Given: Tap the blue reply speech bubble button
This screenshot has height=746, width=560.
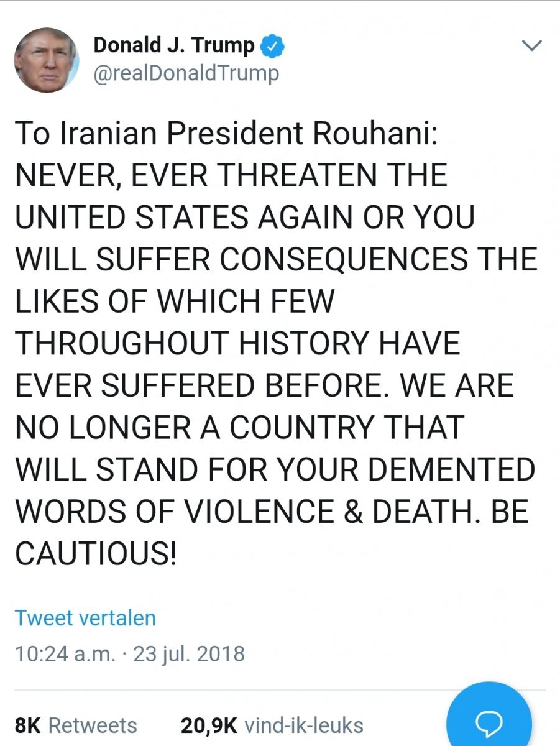Looking at the screenshot, I should 489,720.
